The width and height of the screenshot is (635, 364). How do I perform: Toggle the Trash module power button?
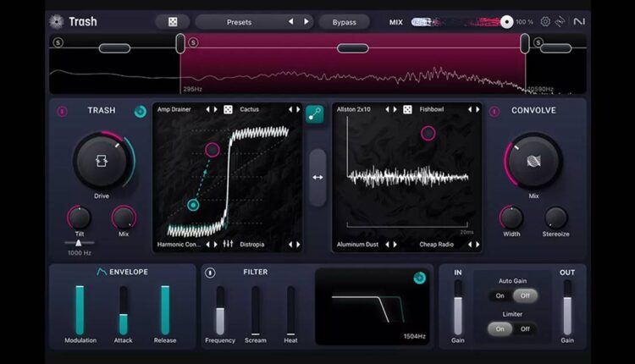coord(62,111)
